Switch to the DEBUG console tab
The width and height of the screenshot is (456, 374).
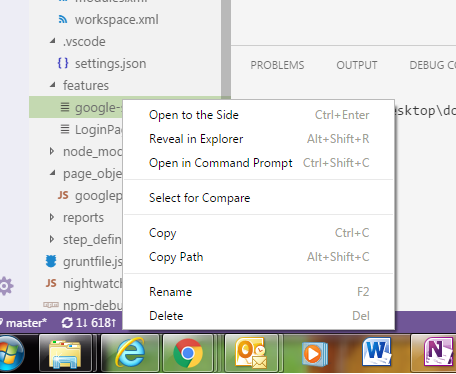(x=432, y=65)
